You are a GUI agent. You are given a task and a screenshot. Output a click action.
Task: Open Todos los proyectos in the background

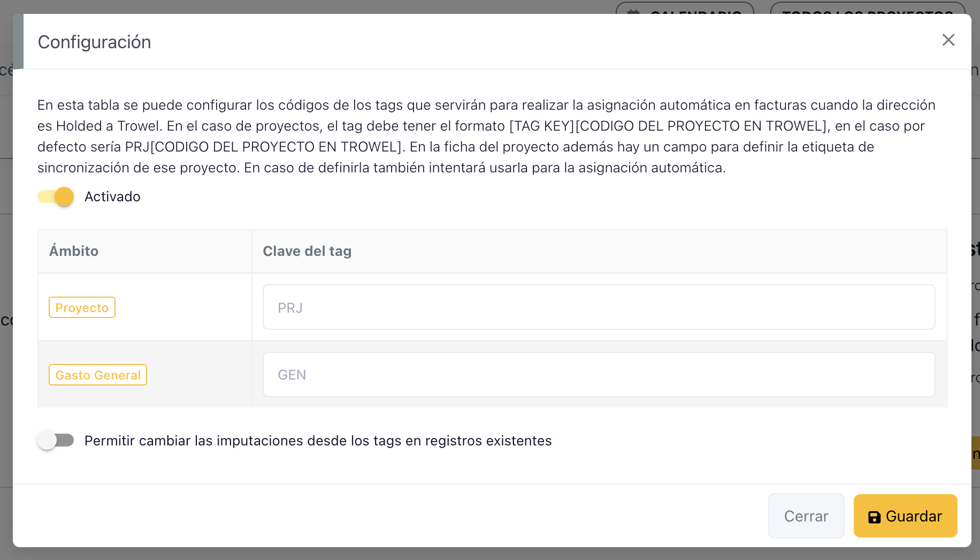[x=867, y=9]
